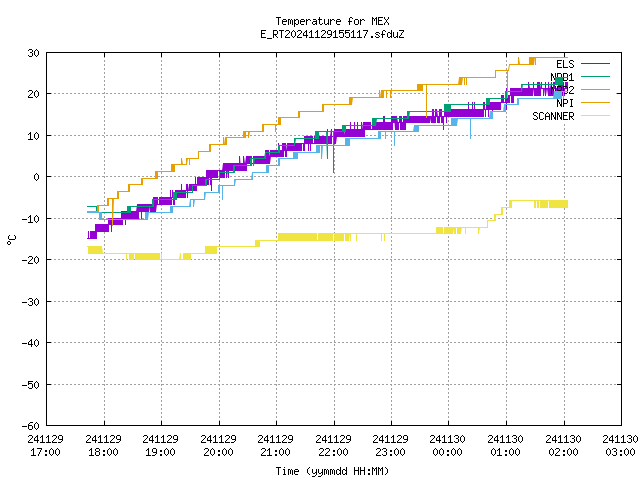Click the y-axis value 30
640x480 pixels.
point(33,53)
